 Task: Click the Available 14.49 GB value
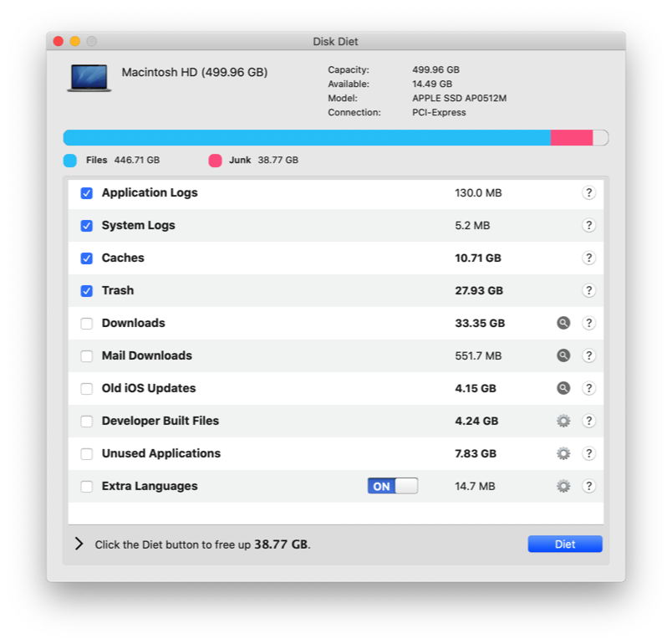pos(432,84)
